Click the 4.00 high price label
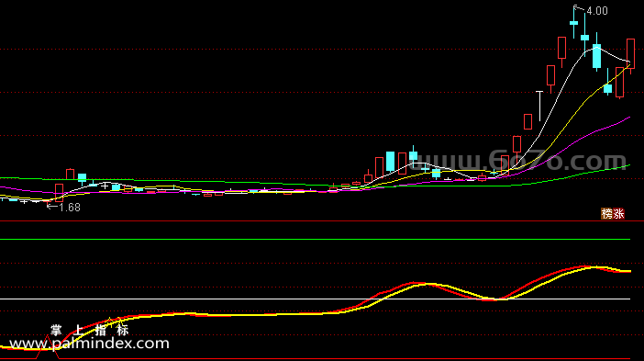The height and width of the screenshot is (361, 644). [597, 11]
